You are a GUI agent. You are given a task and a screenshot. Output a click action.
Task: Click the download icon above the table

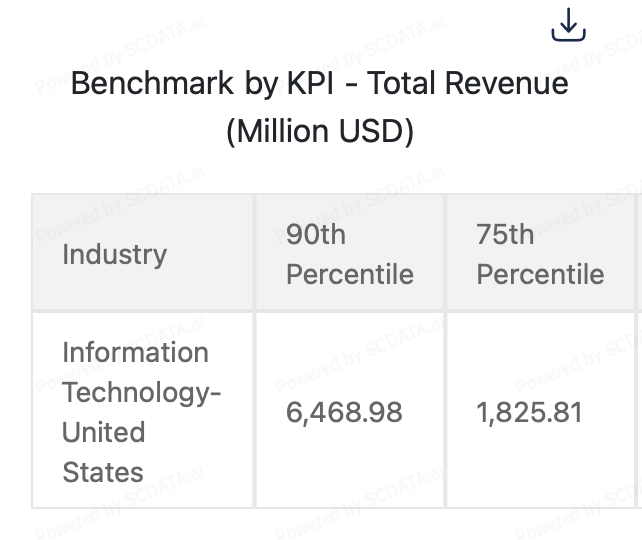568,26
